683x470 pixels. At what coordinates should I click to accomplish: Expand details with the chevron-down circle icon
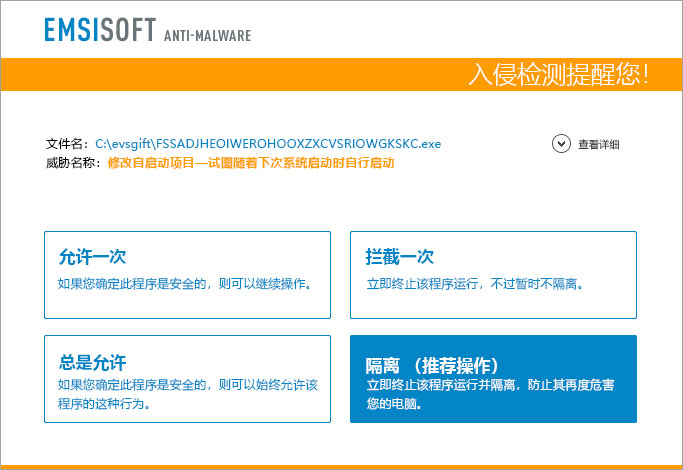(x=561, y=144)
